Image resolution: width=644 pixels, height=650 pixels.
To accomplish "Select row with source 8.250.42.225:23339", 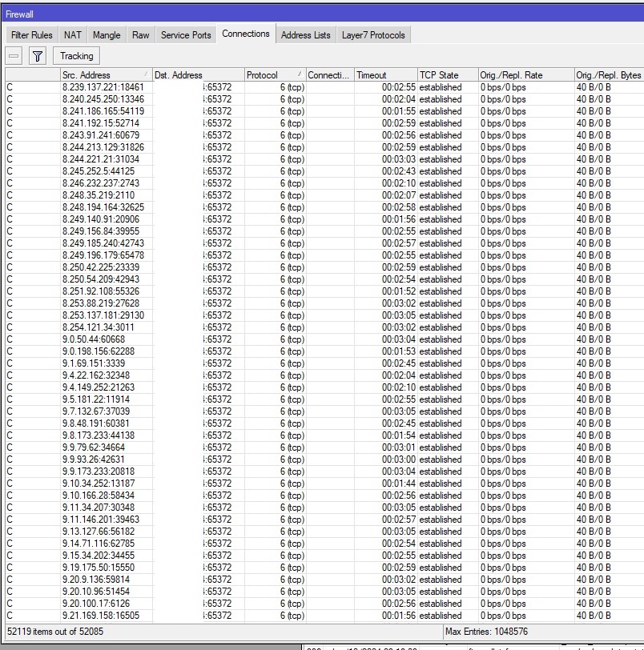I will pyautogui.click(x=324, y=267).
